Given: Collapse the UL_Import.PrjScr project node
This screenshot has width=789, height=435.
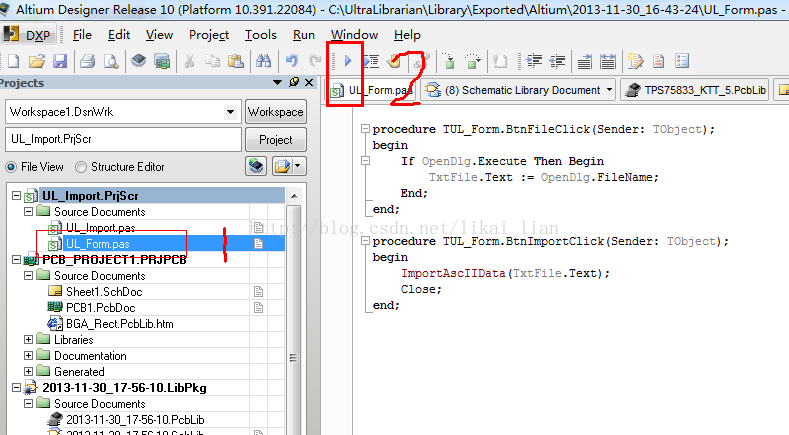Looking at the screenshot, I should 17,195.
